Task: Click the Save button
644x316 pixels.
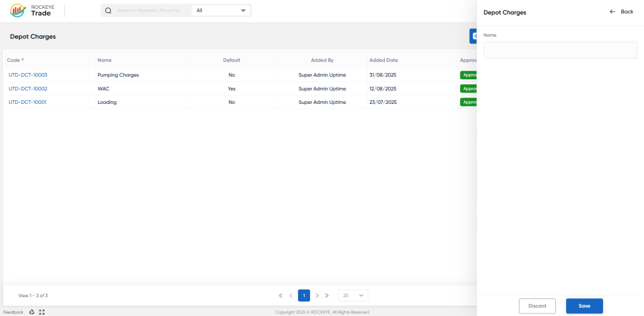Action: [584, 306]
